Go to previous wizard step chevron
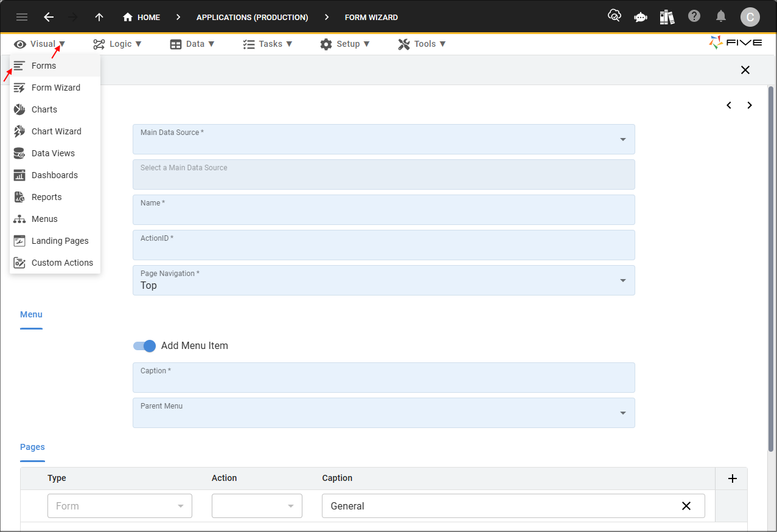 point(729,105)
